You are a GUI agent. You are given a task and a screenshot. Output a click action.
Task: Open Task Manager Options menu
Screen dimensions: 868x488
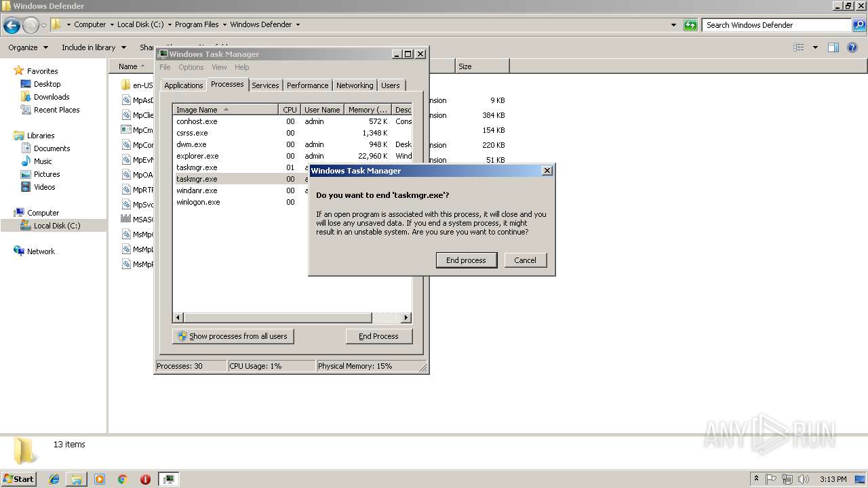(x=191, y=67)
